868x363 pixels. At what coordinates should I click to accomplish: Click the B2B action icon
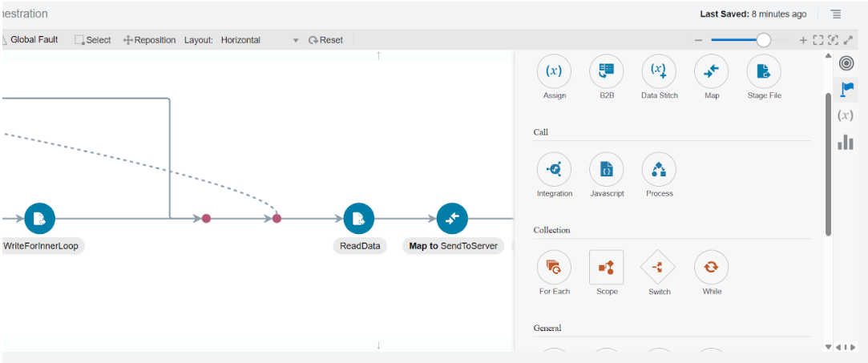click(606, 71)
